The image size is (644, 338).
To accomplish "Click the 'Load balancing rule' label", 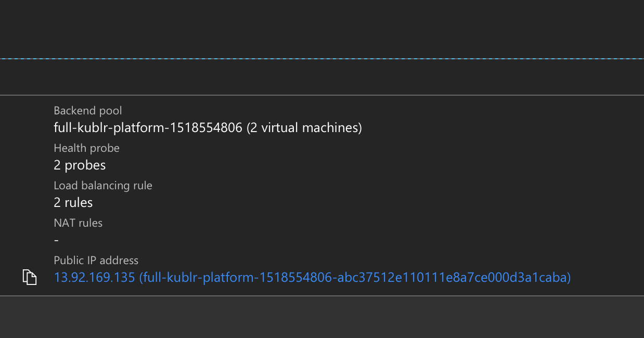I will point(103,186).
